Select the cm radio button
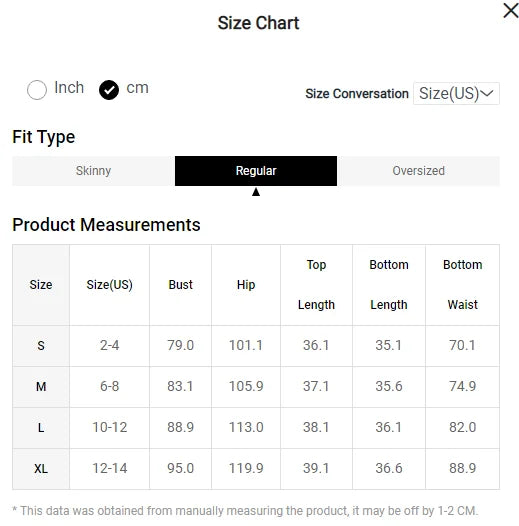Screen dimensions: 519x526 point(109,90)
